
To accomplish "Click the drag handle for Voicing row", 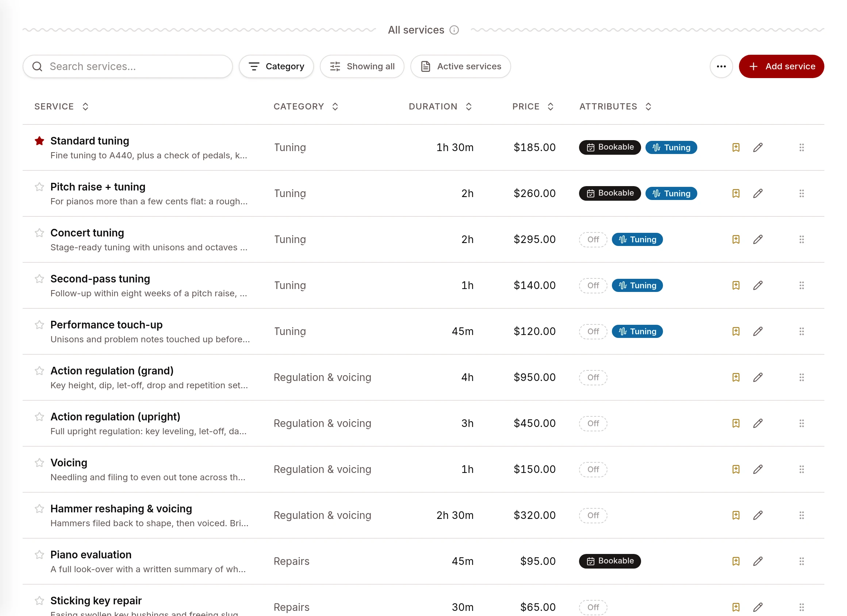I will pos(801,469).
